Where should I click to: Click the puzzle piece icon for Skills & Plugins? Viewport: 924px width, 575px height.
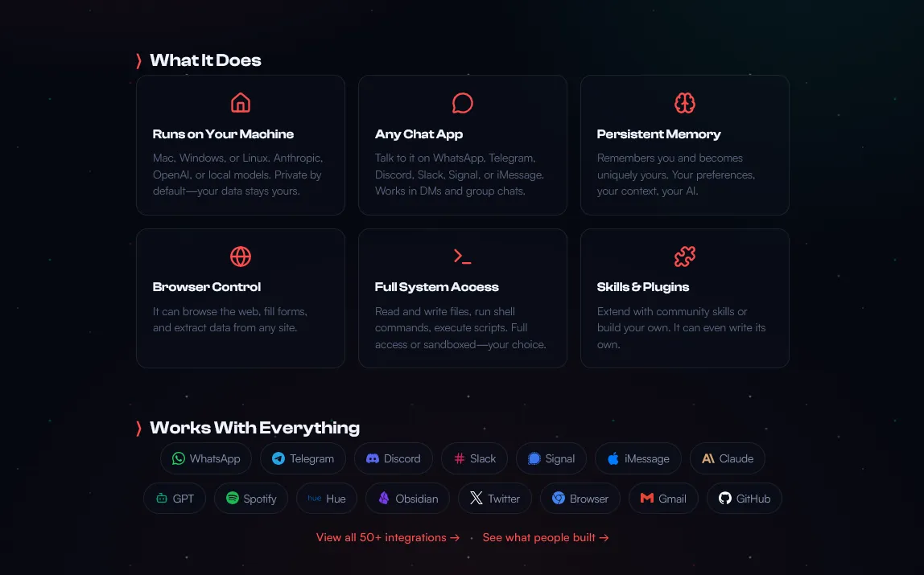pos(685,257)
